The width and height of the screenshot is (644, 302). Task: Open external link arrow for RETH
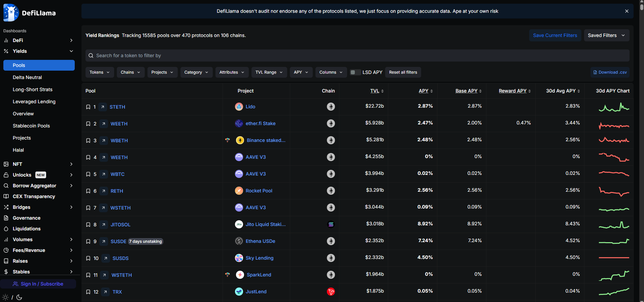click(104, 191)
